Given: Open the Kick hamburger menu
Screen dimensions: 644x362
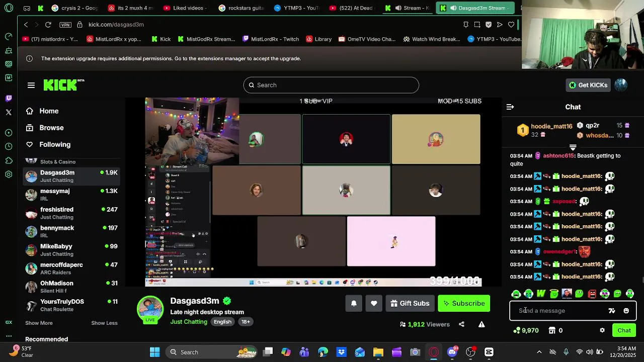Looking at the screenshot, I should [x=31, y=85].
